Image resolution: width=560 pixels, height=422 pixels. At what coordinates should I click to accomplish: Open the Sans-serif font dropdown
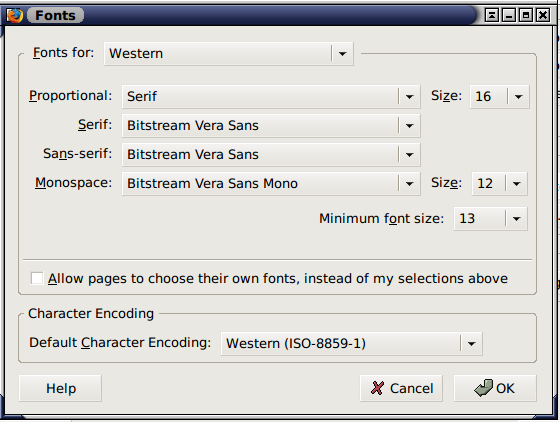[271, 155]
